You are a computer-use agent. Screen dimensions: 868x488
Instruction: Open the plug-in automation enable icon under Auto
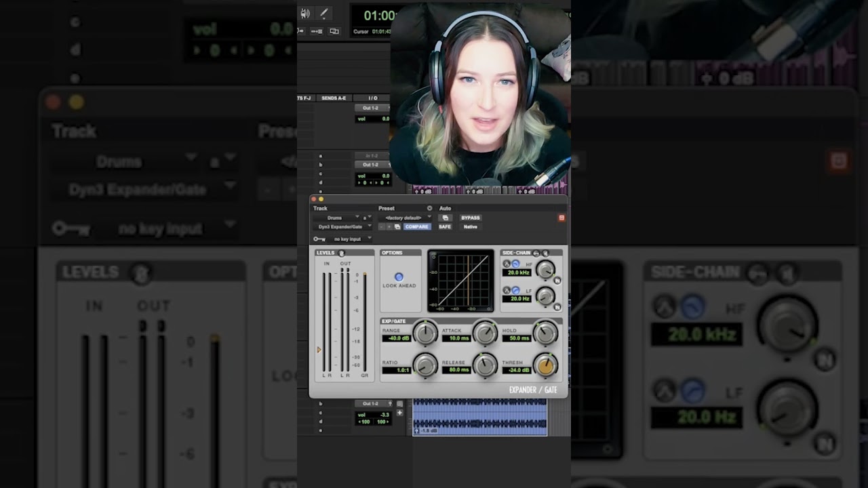pyautogui.click(x=445, y=218)
